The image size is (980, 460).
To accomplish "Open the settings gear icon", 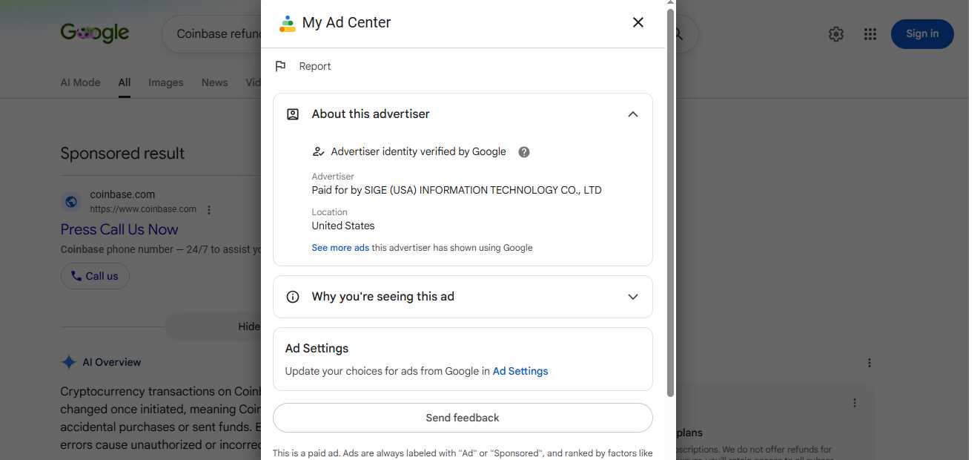I will (x=836, y=34).
